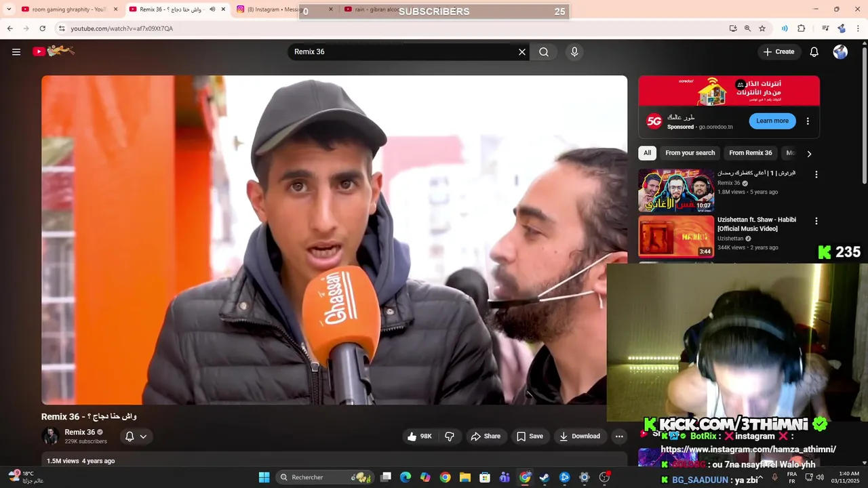
Task: Open the address bar zoom magnifier
Action: coord(747,28)
